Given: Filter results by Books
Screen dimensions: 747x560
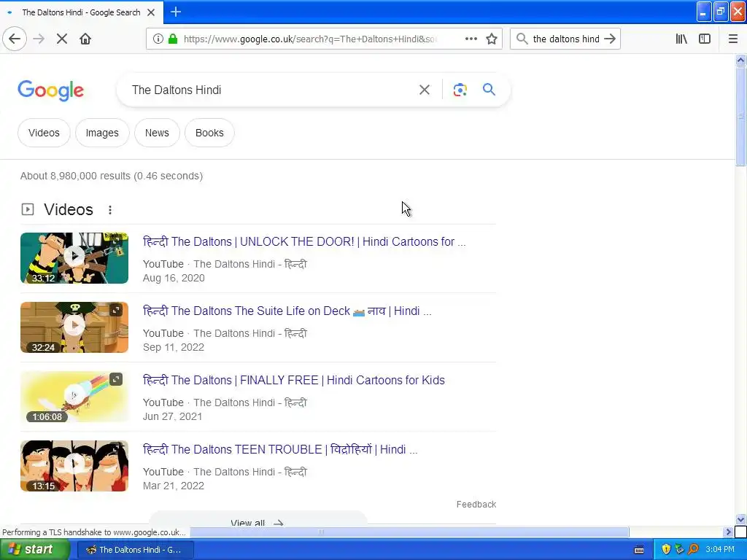Looking at the screenshot, I should click(209, 133).
